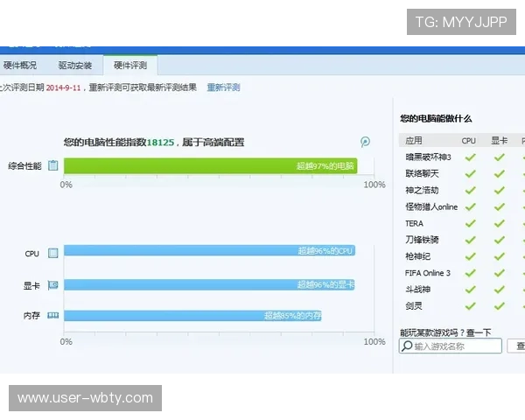Click the 显卡 checkmark for 剑灵
This screenshot has height=420, width=525.
tap(500, 305)
